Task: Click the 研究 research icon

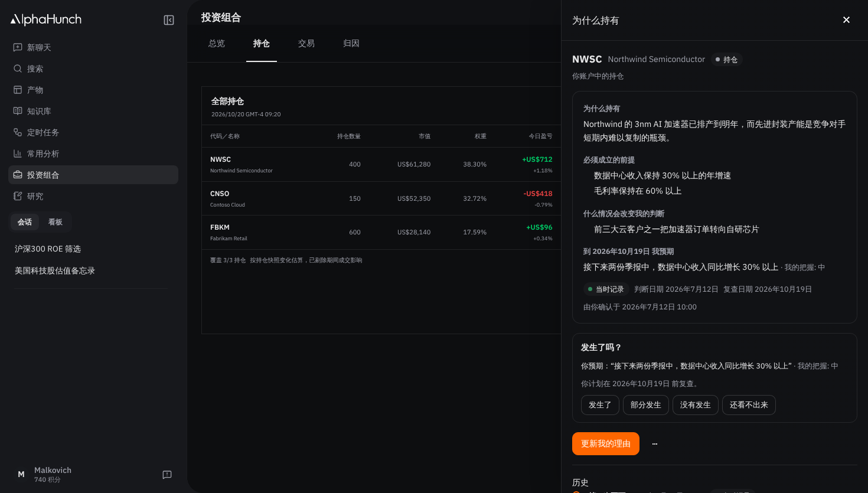Action: coord(18,196)
